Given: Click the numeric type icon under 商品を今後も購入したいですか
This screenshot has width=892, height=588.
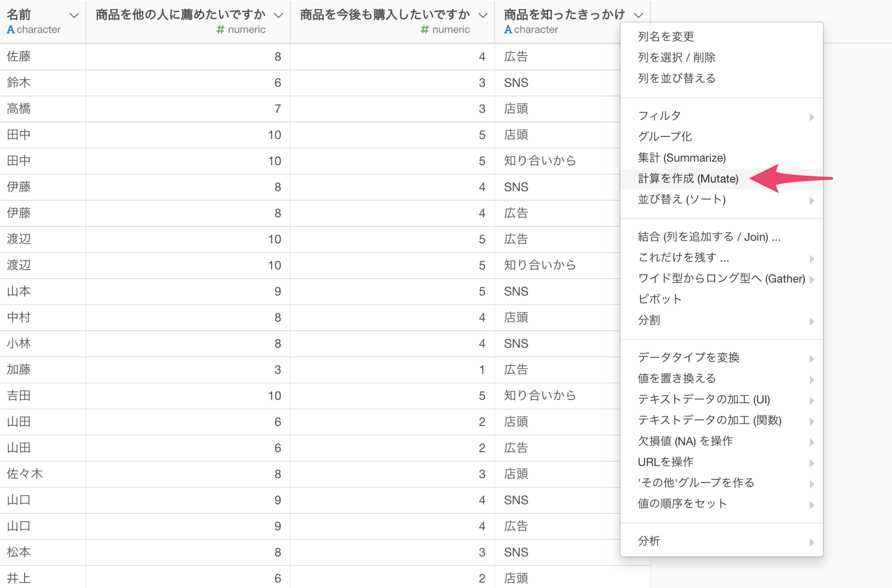Looking at the screenshot, I should pos(425,29).
